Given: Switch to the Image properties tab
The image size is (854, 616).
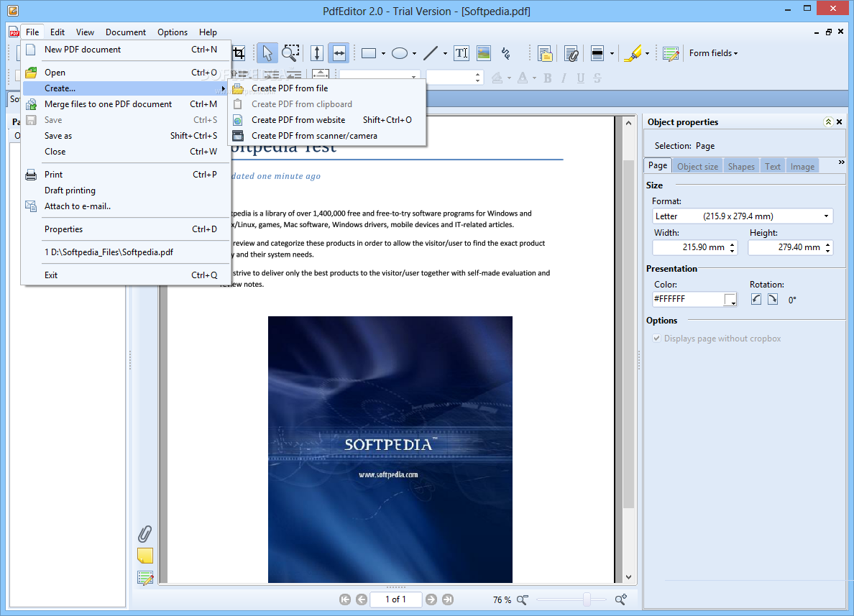Looking at the screenshot, I should (x=802, y=167).
